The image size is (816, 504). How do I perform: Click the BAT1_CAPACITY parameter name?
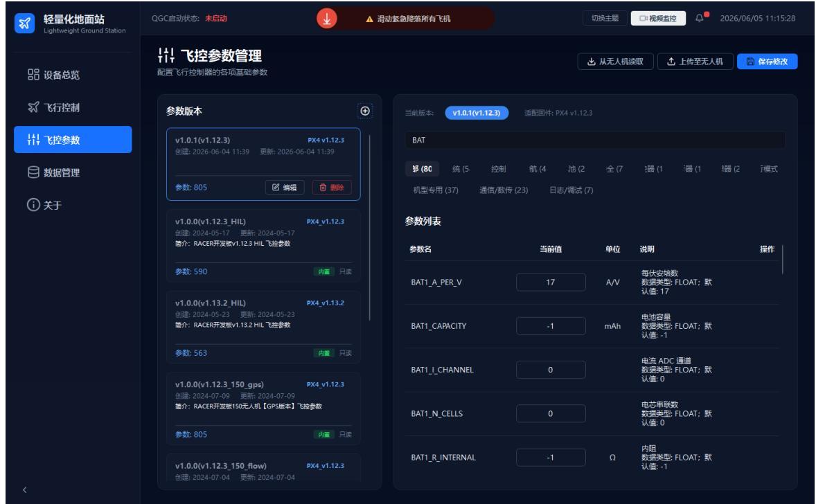(438, 326)
